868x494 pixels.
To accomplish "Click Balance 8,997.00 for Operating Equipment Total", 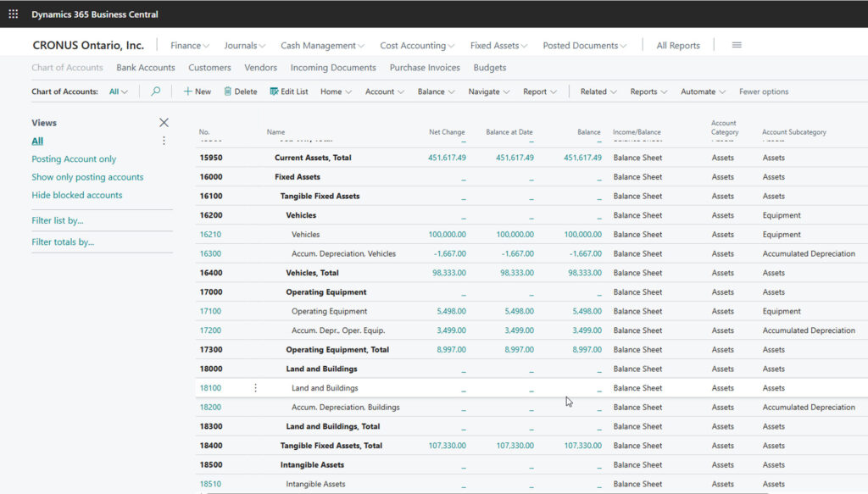I will 587,350.
